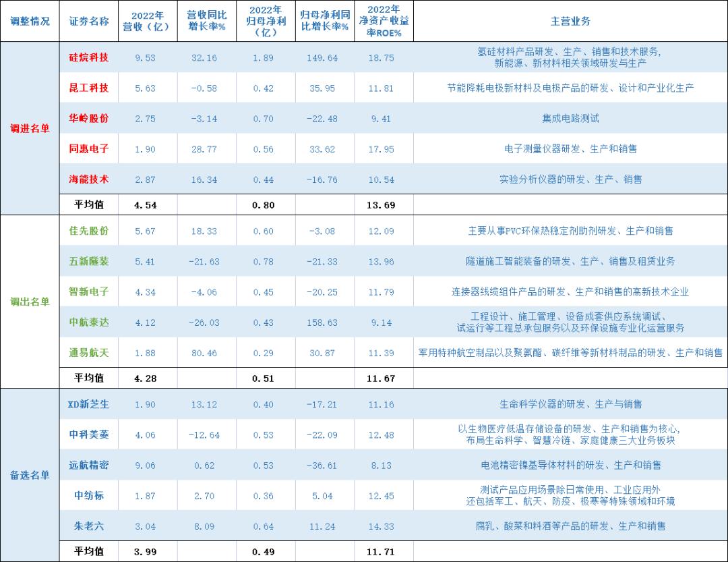Select revenue growth 13.12 for XD新芝生
Screen dimensions: 728x562
pos(204,405)
